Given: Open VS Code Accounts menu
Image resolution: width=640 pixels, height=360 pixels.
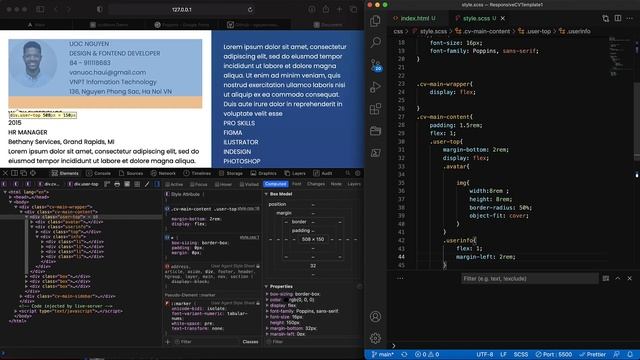Looking at the screenshot, I should [376, 316].
